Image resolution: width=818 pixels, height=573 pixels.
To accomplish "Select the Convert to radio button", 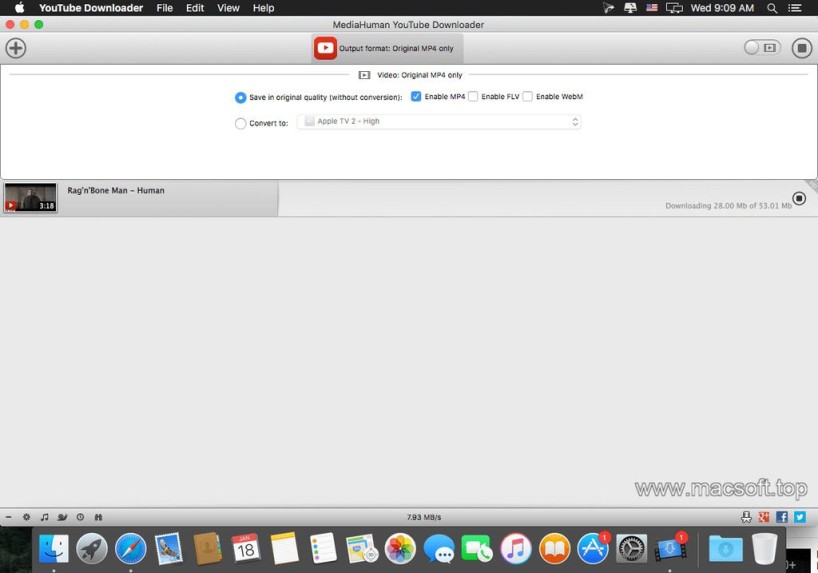I will [240, 124].
